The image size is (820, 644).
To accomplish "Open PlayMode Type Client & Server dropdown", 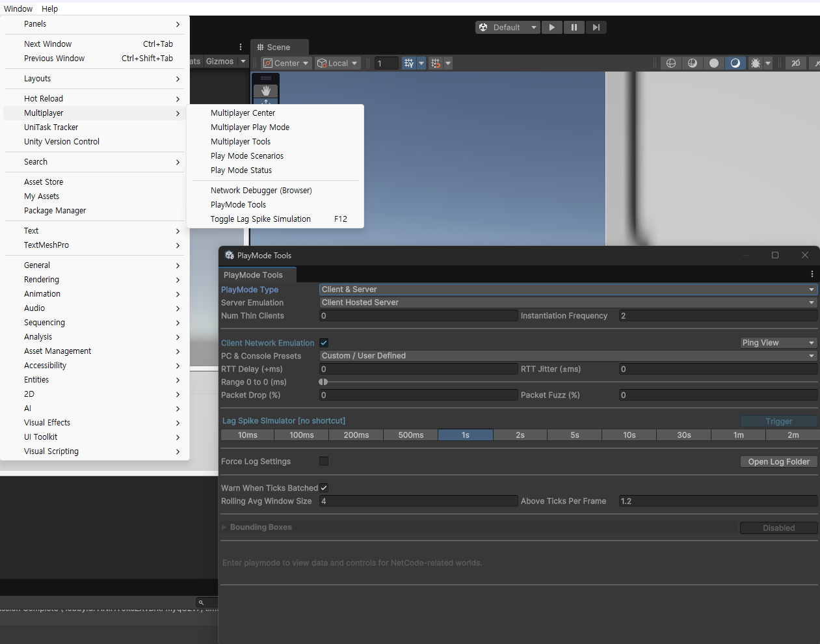I will (568, 289).
